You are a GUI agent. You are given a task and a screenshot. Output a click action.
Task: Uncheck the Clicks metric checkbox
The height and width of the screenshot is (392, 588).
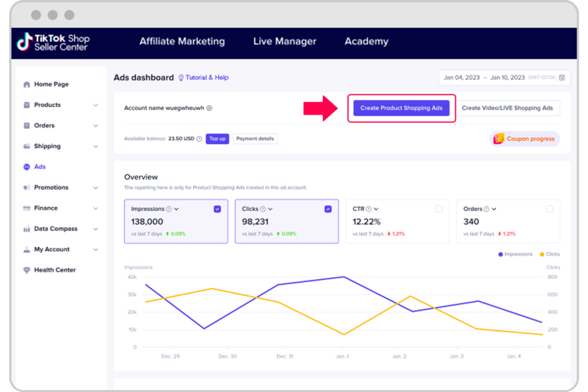328,209
